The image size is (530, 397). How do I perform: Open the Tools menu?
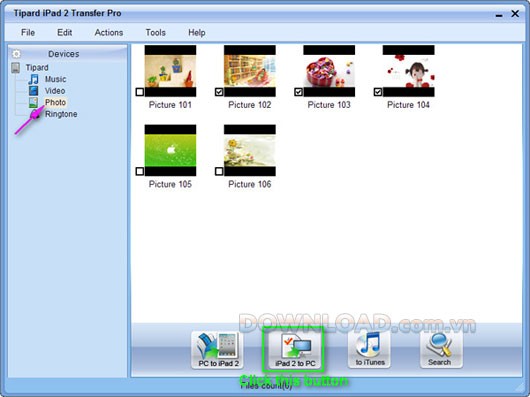pos(155,33)
